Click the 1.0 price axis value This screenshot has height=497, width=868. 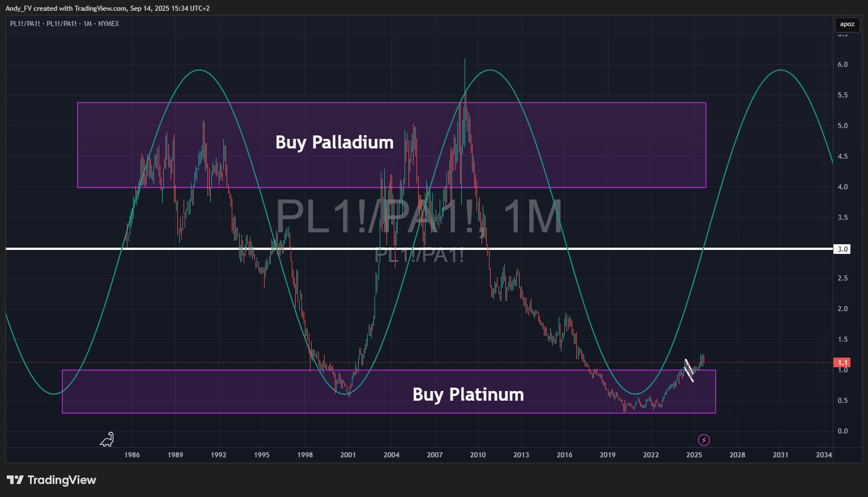point(843,370)
